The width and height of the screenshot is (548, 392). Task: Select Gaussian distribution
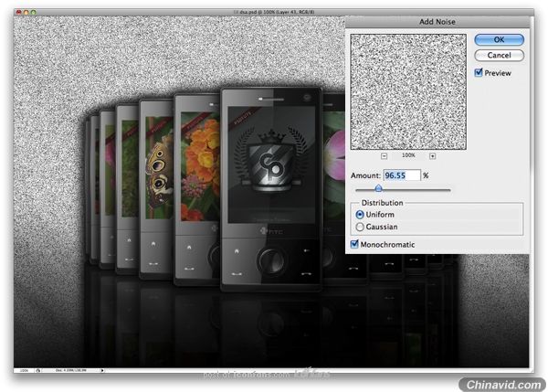coord(361,226)
